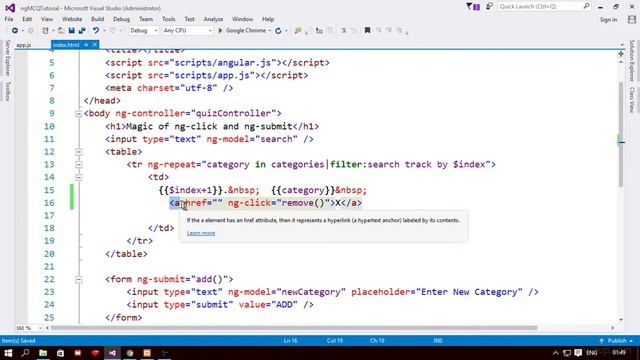Toggle the bookmark icon in toolbar
Screen dimensions: 640x360
367,30
